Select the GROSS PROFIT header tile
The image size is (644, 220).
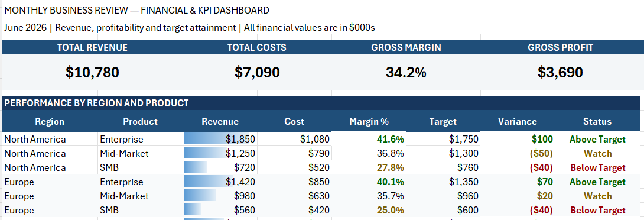click(560, 47)
